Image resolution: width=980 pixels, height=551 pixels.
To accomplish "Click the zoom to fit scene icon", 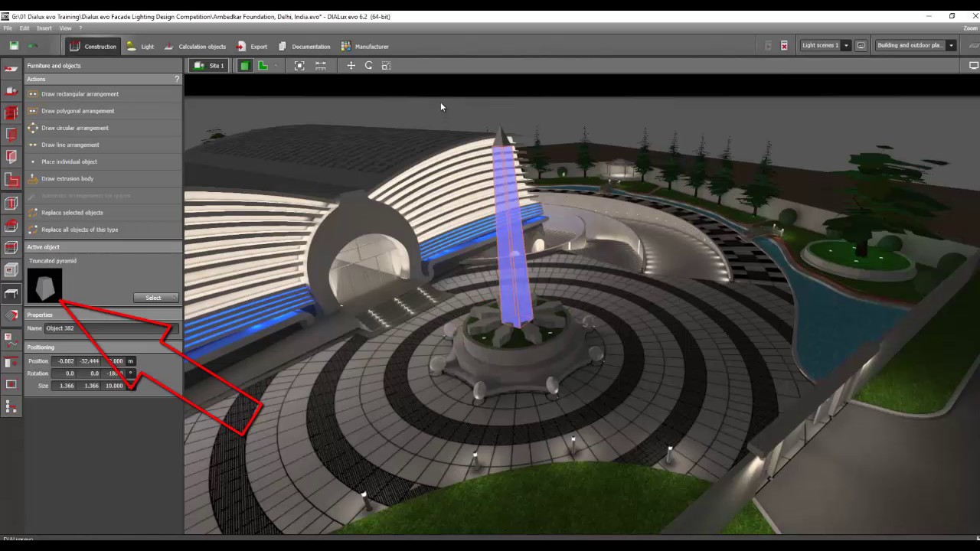I will coord(299,66).
